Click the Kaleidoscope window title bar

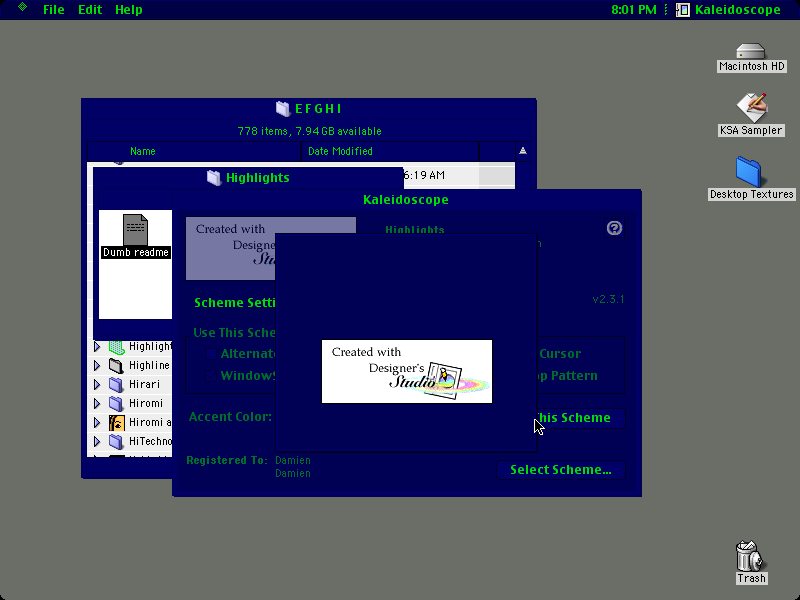coord(406,199)
